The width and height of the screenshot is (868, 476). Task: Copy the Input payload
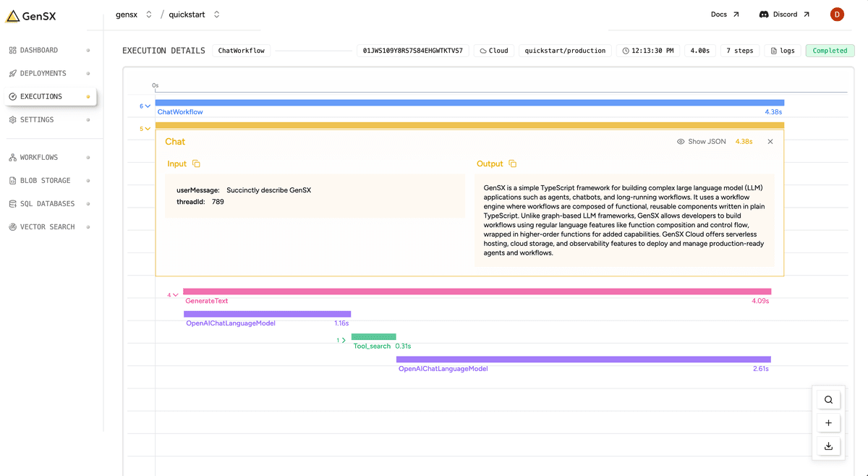tap(195, 163)
